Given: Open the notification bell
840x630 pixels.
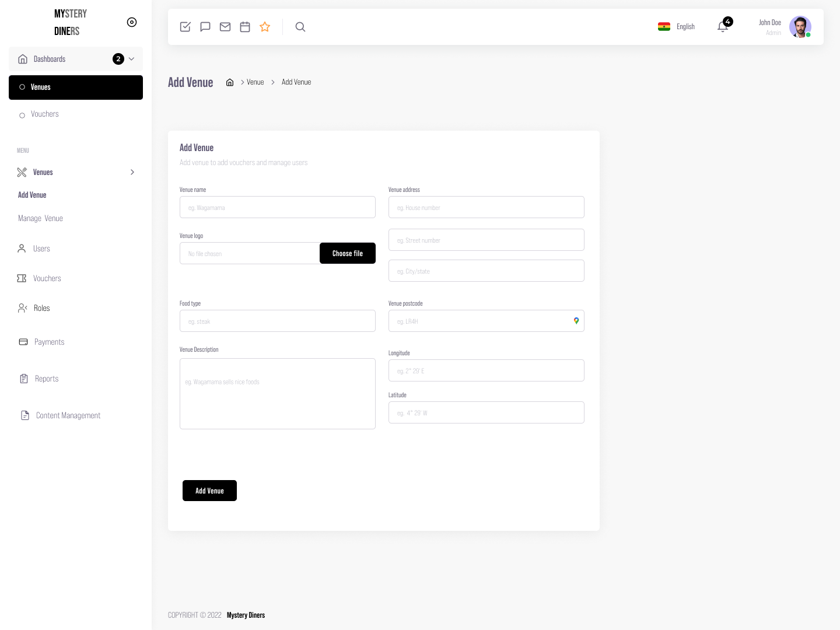Looking at the screenshot, I should [x=723, y=27].
